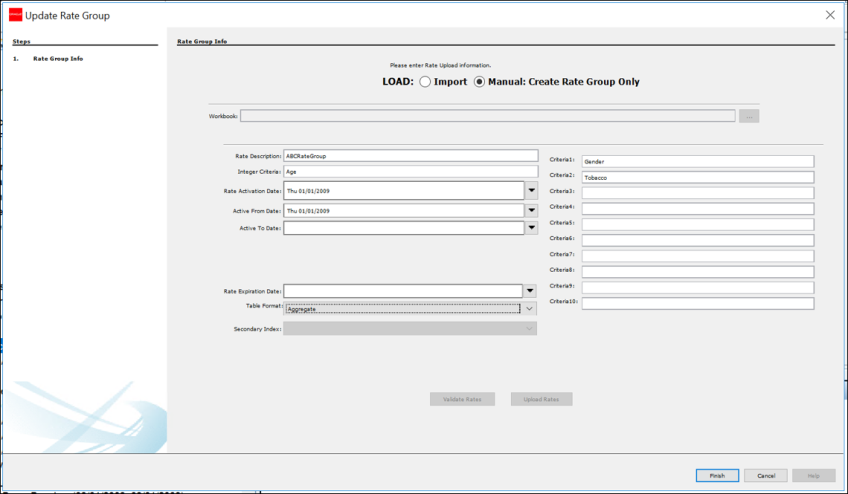Click the empty Criteria10 field
Viewport: 848px width, 494px height.
pyautogui.click(x=698, y=303)
